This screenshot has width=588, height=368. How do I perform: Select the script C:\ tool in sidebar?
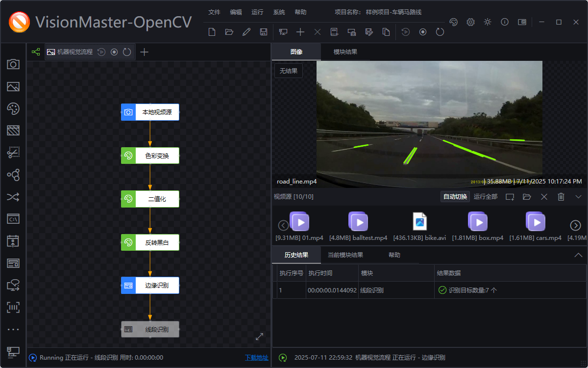pos(13,219)
